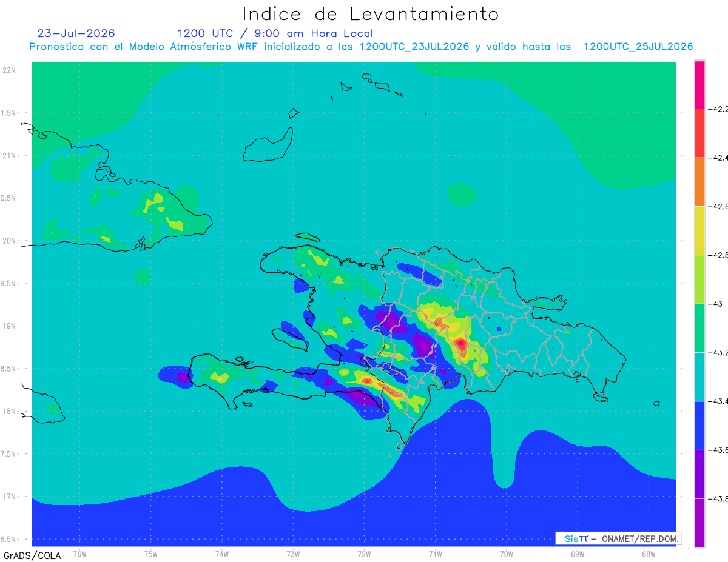Select the '69W' longitude label

tap(578, 554)
